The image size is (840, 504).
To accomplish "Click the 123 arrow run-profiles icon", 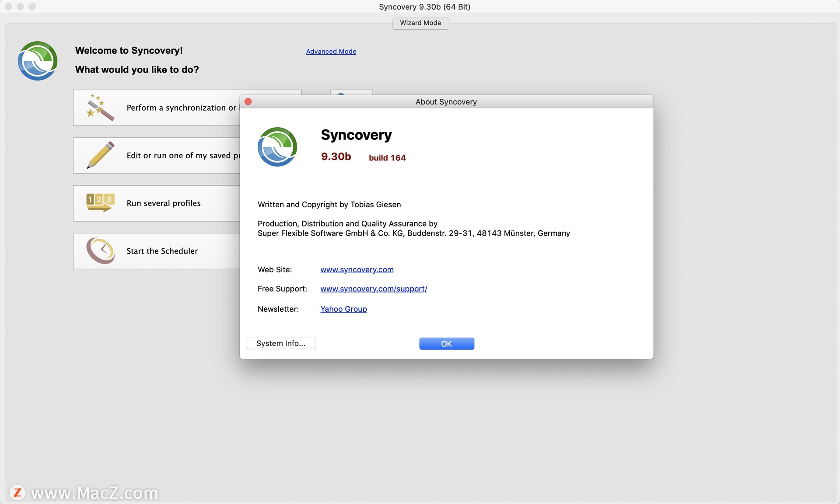I will point(100,203).
